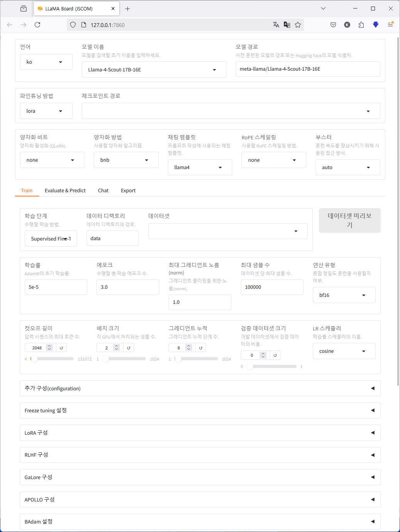This screenshot has height=532, width=400.
Task: Expand the Freeze tuning 설정 section
Action: coord(200,410)
